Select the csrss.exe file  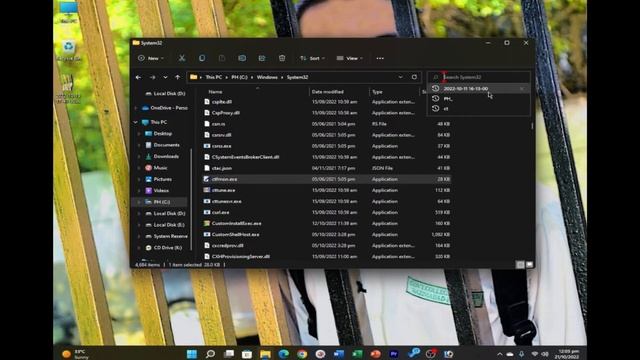pyautogui.click(x=221, y=146)
